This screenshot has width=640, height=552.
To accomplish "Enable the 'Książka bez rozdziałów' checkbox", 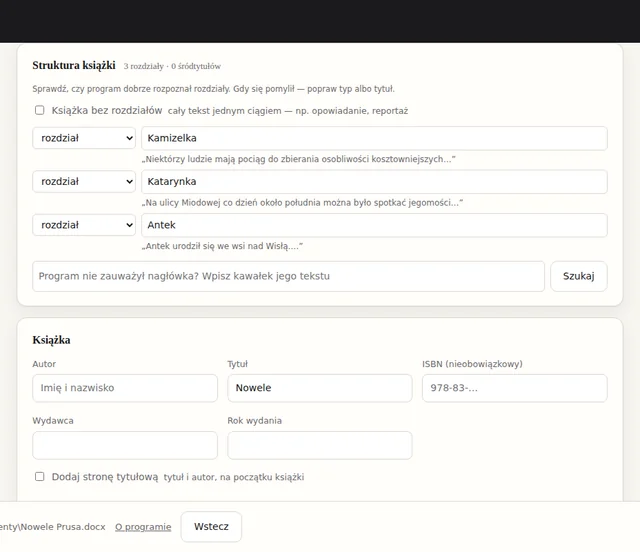I will [40, 110].
